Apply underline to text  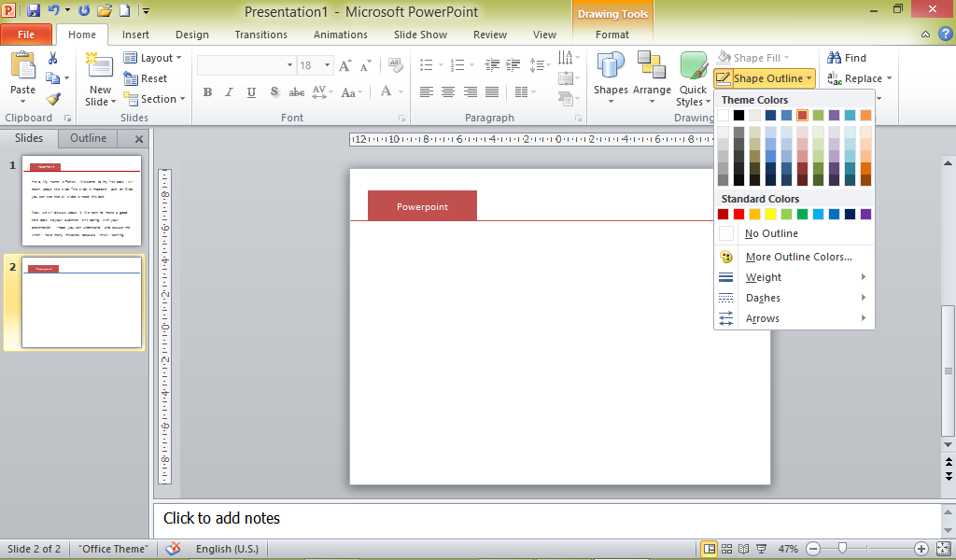249,93
